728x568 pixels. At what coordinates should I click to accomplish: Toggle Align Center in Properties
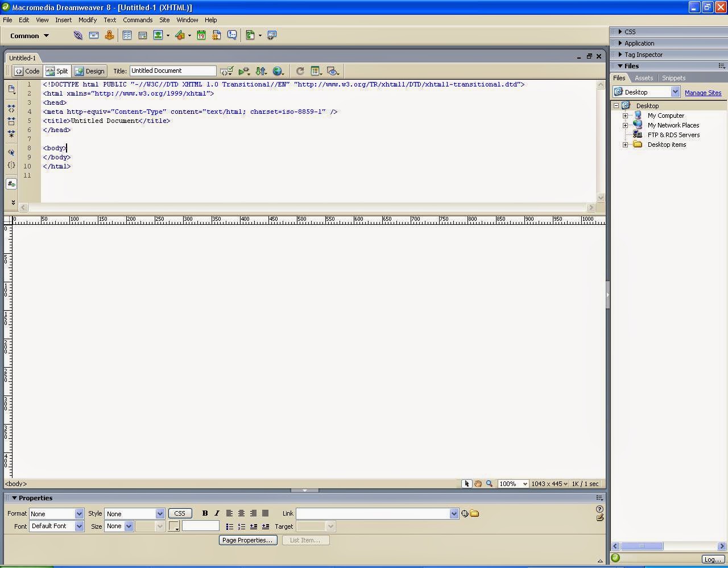click(x=241, y=513)
